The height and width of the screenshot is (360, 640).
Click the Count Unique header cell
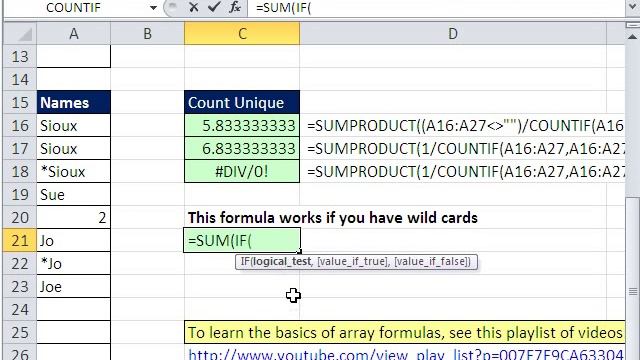coord(242,102)
